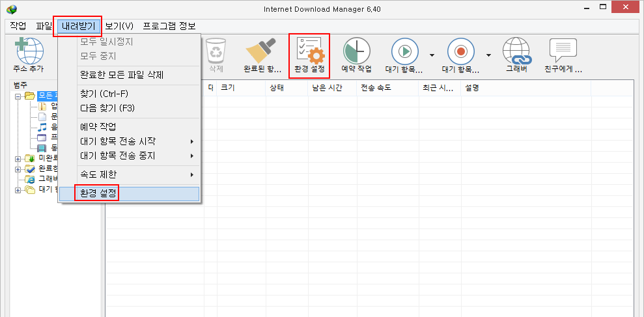
Task: Click the 대기 queue folders icon in tree
Action: pyautogui.click(x=29, y=189)
